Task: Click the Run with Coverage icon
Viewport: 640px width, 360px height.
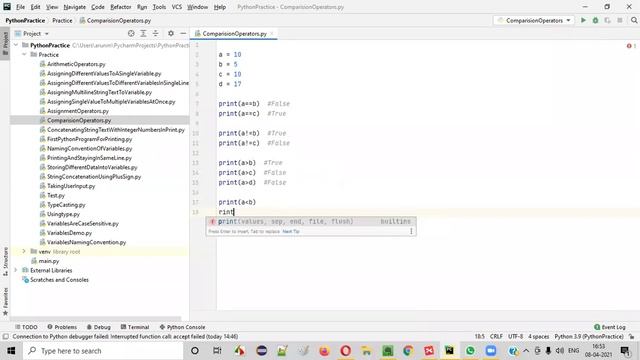Action: 608,20
